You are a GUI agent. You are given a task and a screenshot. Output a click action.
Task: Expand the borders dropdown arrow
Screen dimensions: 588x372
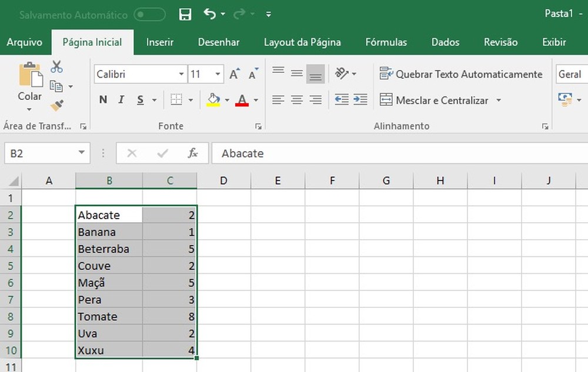tap(191, 100)
